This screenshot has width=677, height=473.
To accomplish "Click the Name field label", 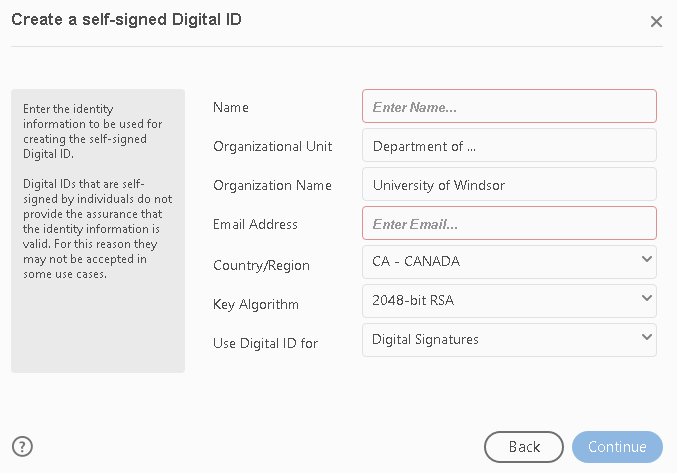I will coord(231,107).
